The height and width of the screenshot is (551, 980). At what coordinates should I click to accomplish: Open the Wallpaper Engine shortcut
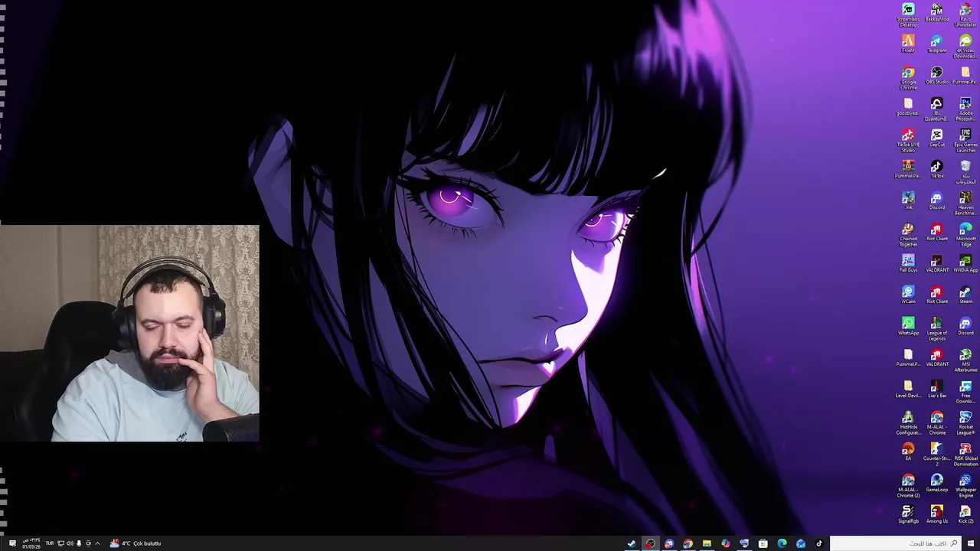tap(965, 486)
